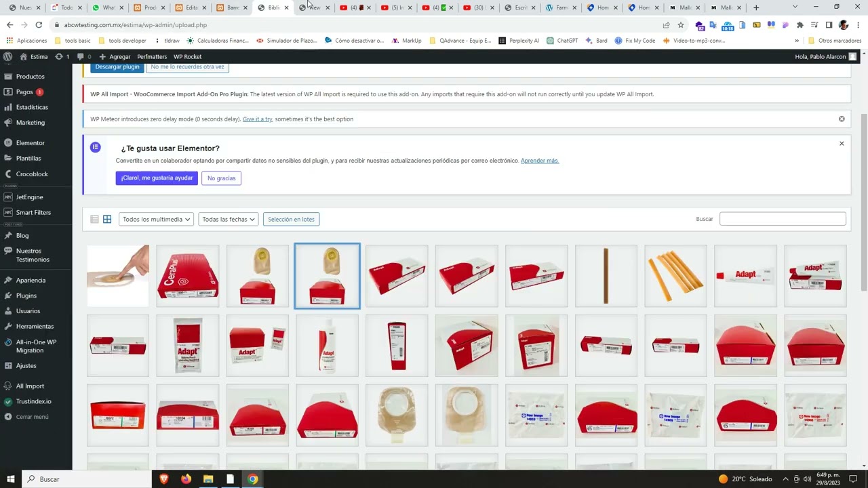Open the Todas las fechas dropdown

pos(229,219)
